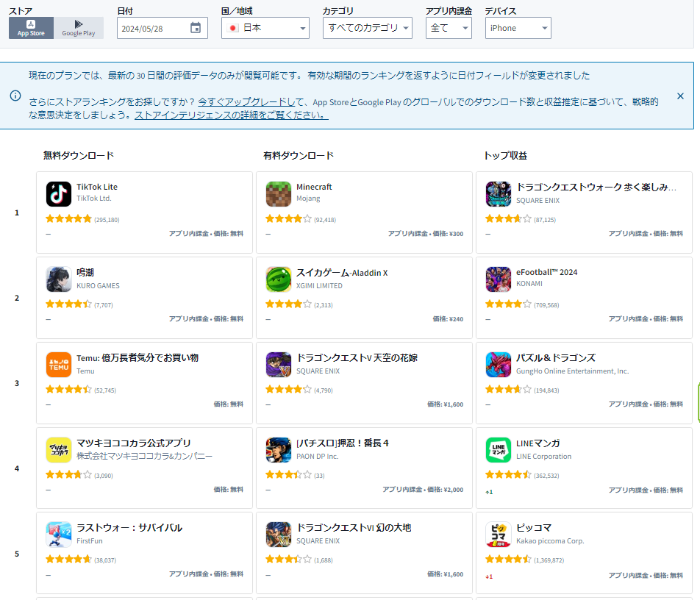Viewport: 700px width, 600px height.
Task: Open the 押忍！番長４ app icon
Action: (279, 450)
